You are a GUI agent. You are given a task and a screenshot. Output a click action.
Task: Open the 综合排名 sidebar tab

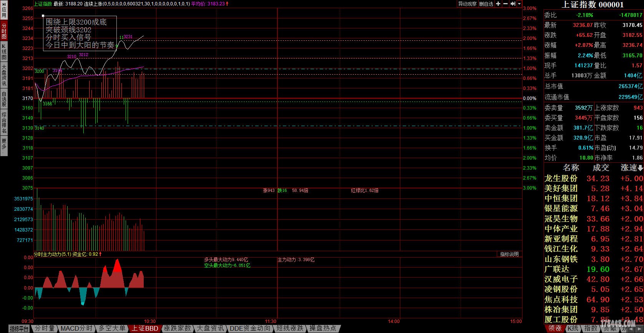4,123
